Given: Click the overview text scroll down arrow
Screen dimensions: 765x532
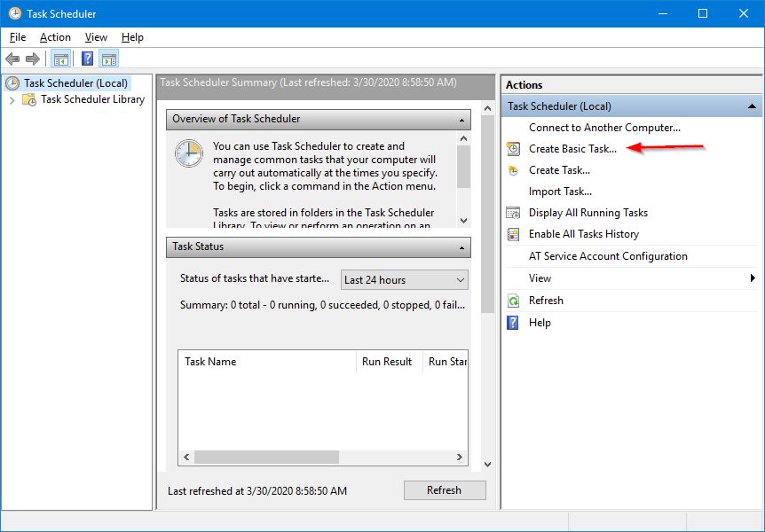Looking at the screenshot, I should point(463,221).
